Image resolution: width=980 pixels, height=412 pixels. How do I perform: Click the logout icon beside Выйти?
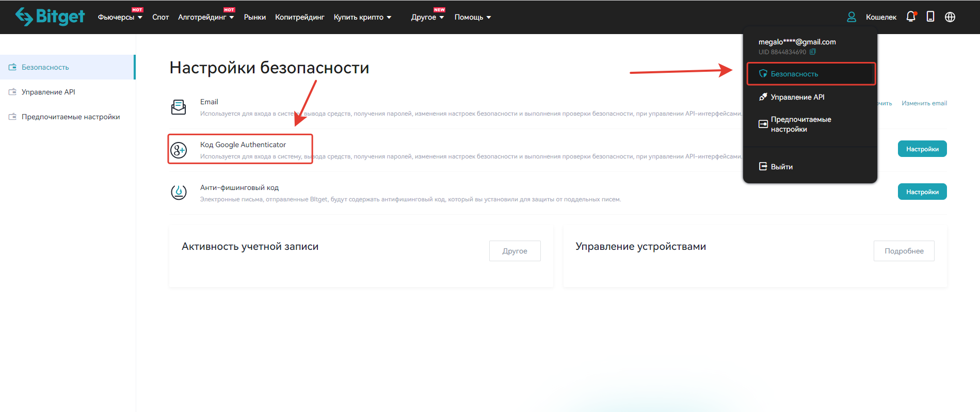pos(763,166)
